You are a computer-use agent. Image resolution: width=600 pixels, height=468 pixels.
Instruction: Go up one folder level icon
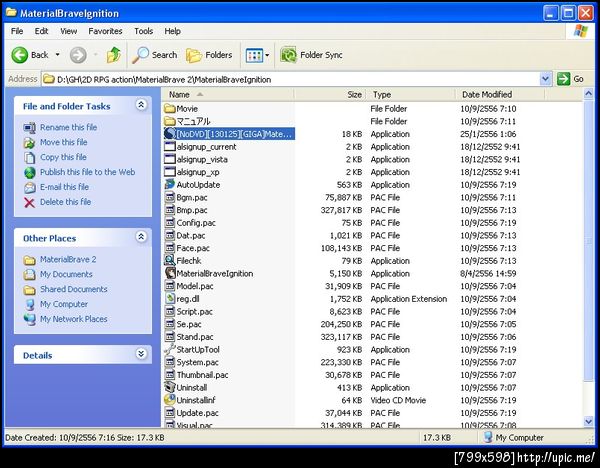click(x=113, y=55)
